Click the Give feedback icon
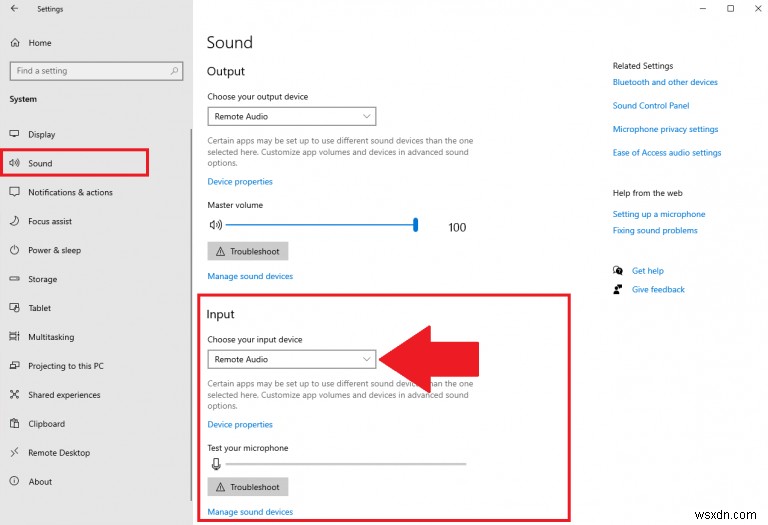 click(618, 290)
